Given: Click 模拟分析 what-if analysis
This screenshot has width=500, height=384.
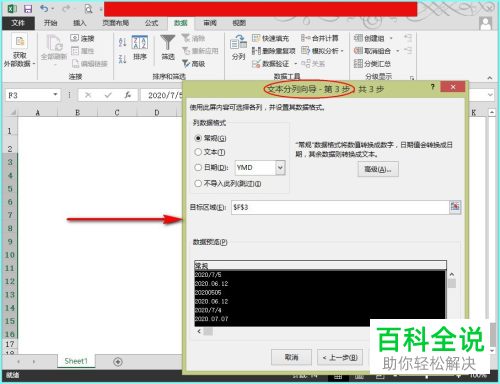Looking at the screenshot, I should coord(322,51).
